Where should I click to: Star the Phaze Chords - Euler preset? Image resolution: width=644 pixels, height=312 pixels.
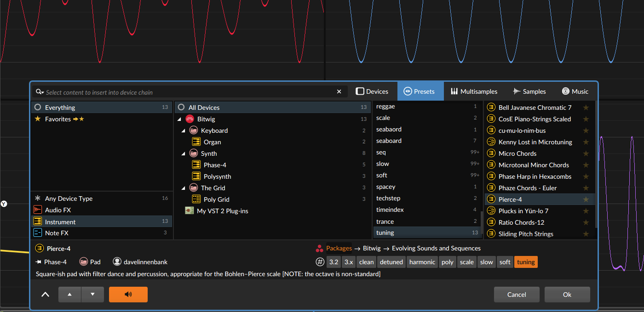[586, 188]
